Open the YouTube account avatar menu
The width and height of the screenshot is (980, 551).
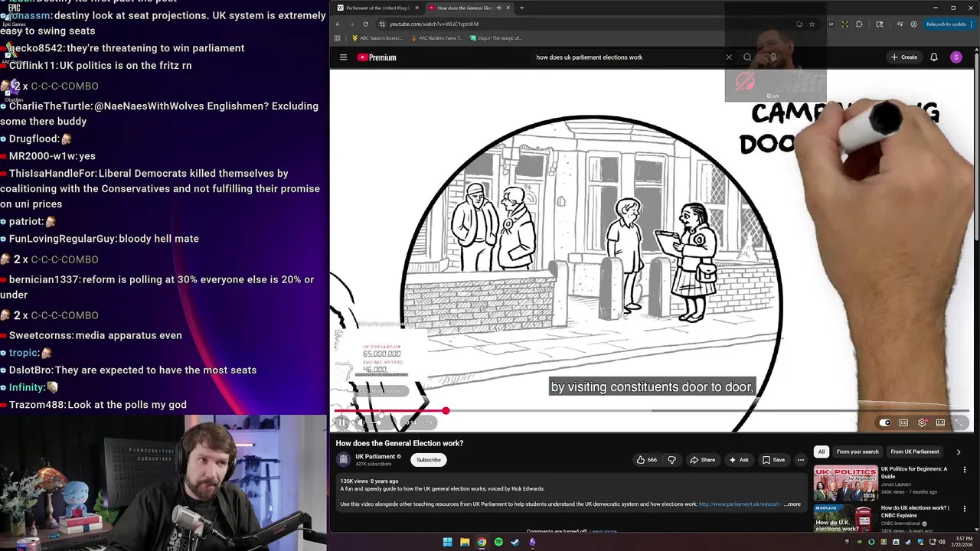click(955, 57)
